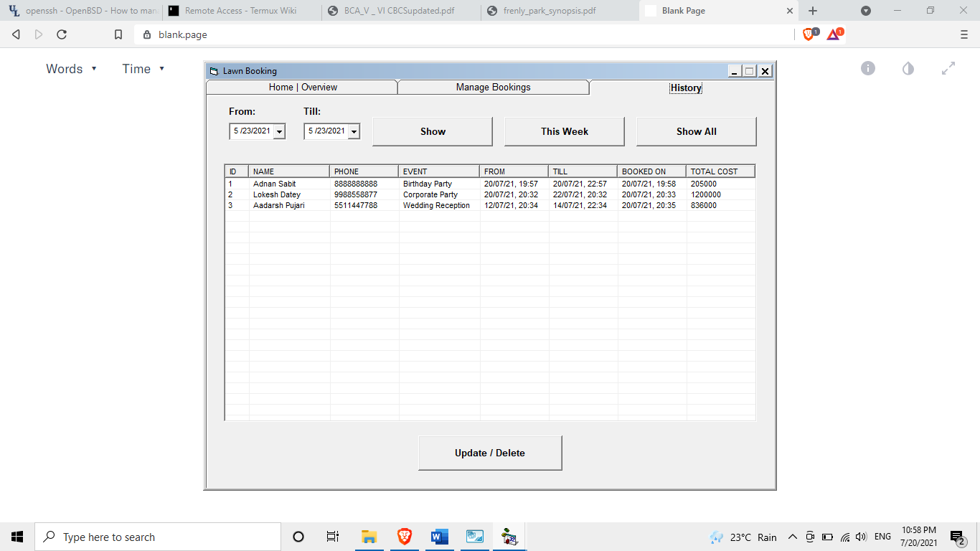
Task: Open the info icon on blank.page
Action: (x=867, y=68)
